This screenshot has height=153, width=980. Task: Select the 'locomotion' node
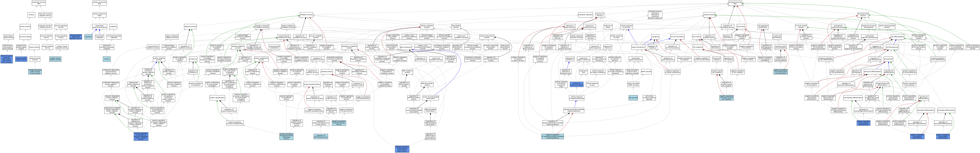pos(741,27)
